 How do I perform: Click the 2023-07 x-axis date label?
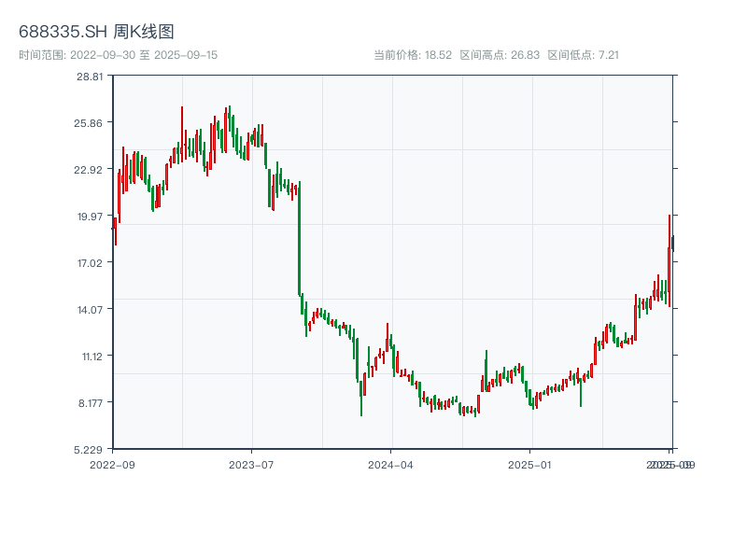pyautogui.click(x=251, y=464)
